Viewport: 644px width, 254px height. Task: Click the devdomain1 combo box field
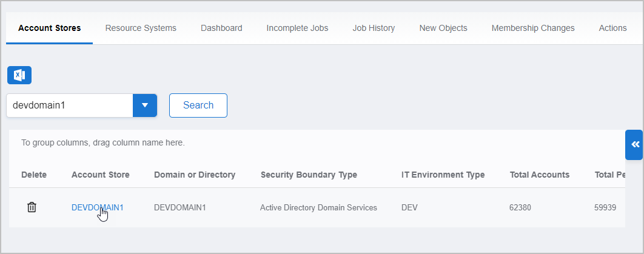(x=69, y=105)
